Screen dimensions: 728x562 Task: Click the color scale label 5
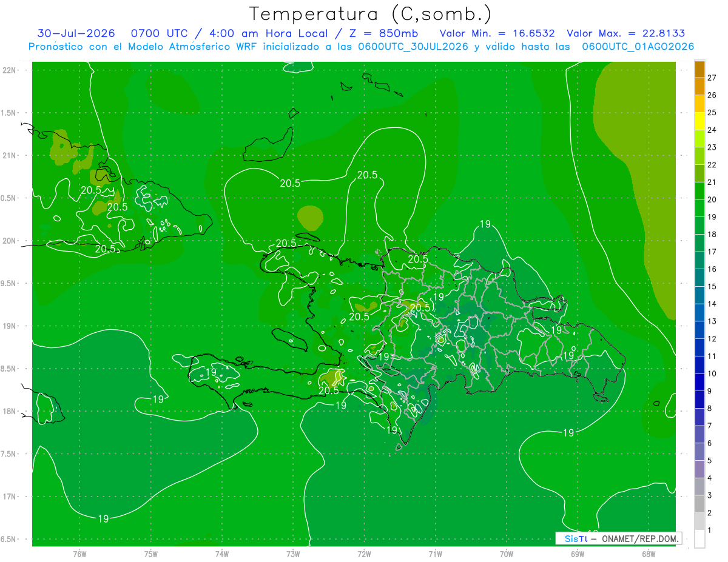coord(710,461)
